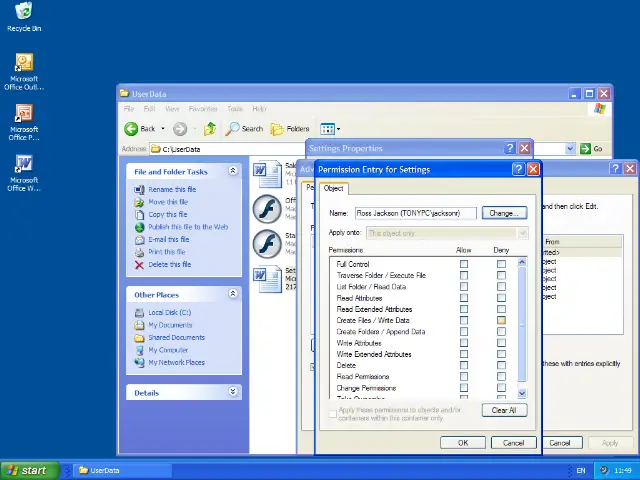
Task: Expand the Details panel
Action: click(233, 392)
